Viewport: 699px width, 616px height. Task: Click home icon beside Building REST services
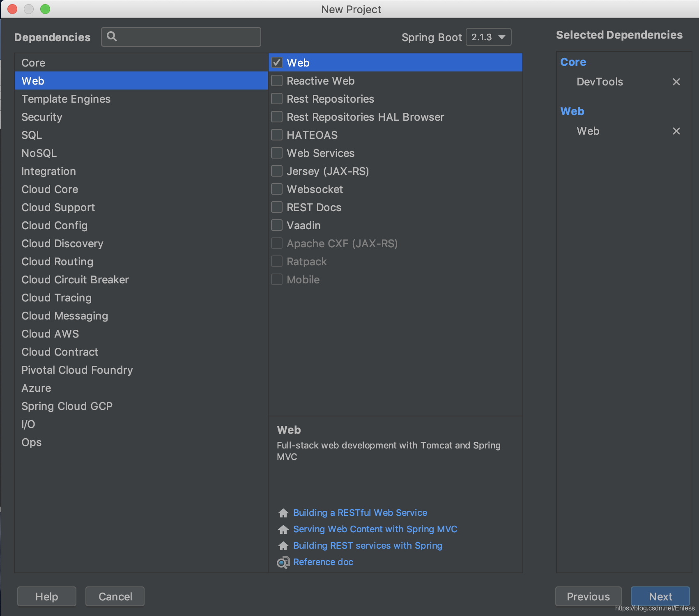[x=283, y=546]
